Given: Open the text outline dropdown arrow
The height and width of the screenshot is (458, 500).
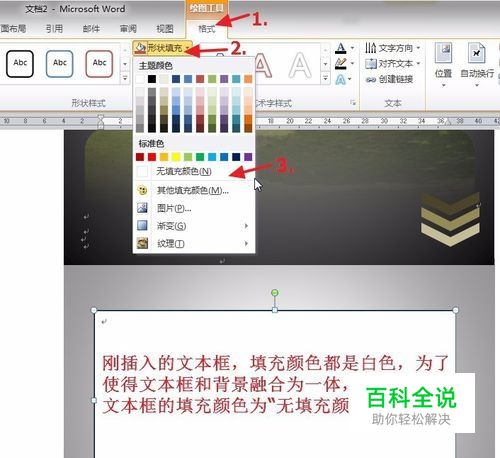Looking at the screenshot, I should 352,63.
